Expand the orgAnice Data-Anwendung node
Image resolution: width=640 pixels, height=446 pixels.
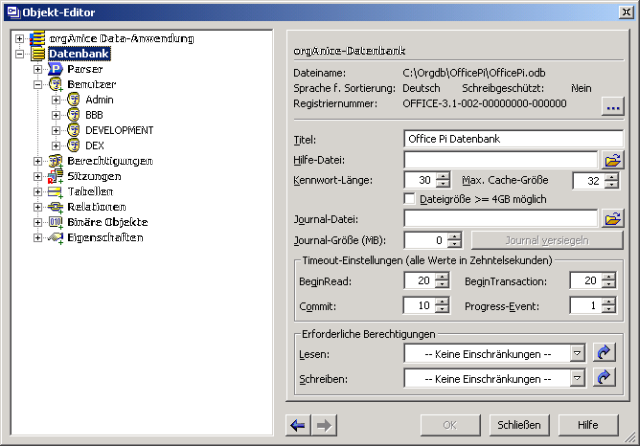19,38
